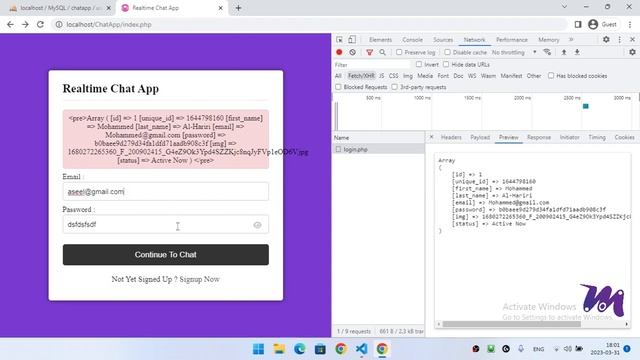Import HAR file with upload arrow
This screenshot has height=360, width=640.
tap(564, 52)
